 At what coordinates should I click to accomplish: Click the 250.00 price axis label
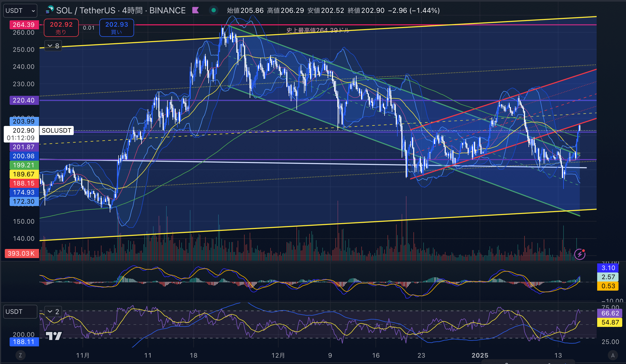(24, 50)
